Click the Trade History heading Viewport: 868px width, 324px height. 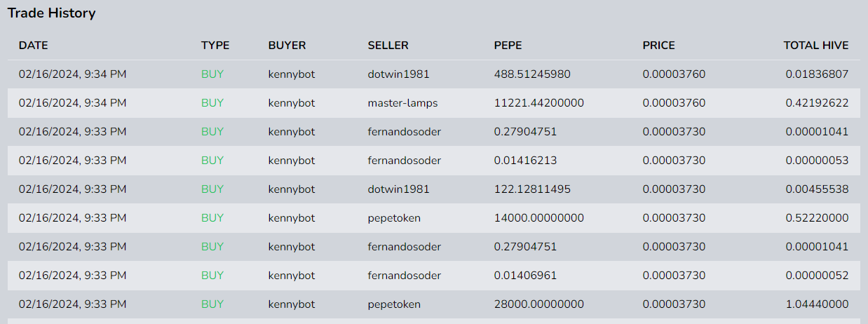click(52, 13)
